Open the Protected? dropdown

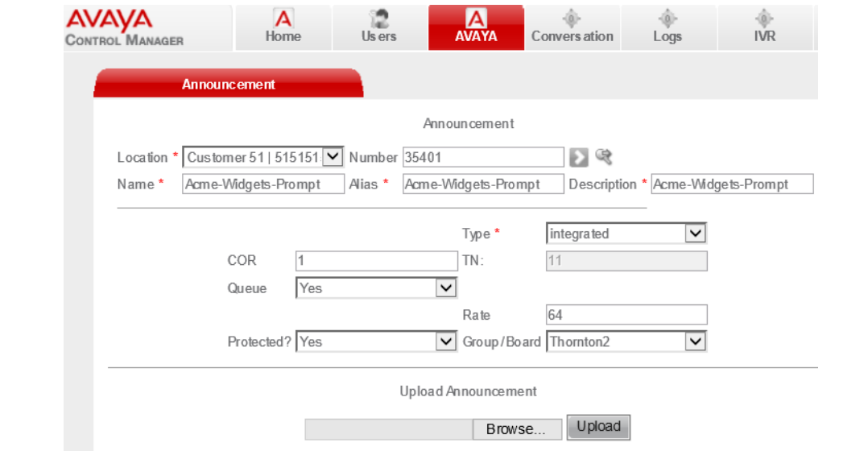[446, 341]
